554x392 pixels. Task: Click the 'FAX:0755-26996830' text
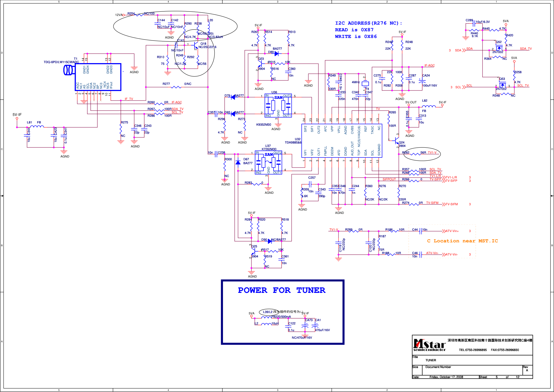[x=505, y=350]
